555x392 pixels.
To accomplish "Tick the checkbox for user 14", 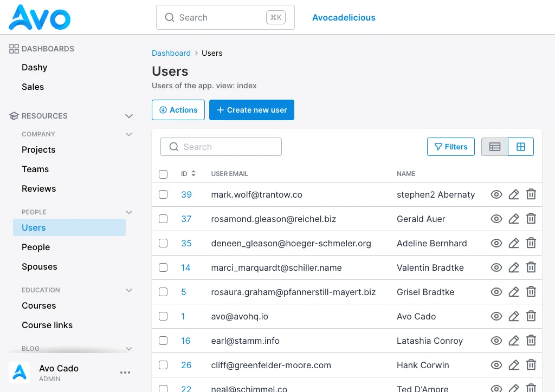I will [163, 267].
